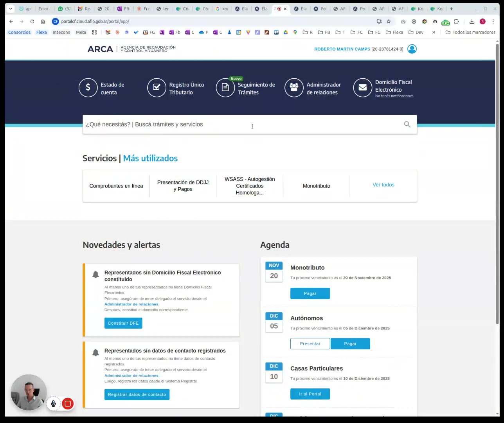Image resolution: width=504 pixels, height=423 pixels.
Task: Open the Flexa bookmarks folder
Action: click(394, 32)
